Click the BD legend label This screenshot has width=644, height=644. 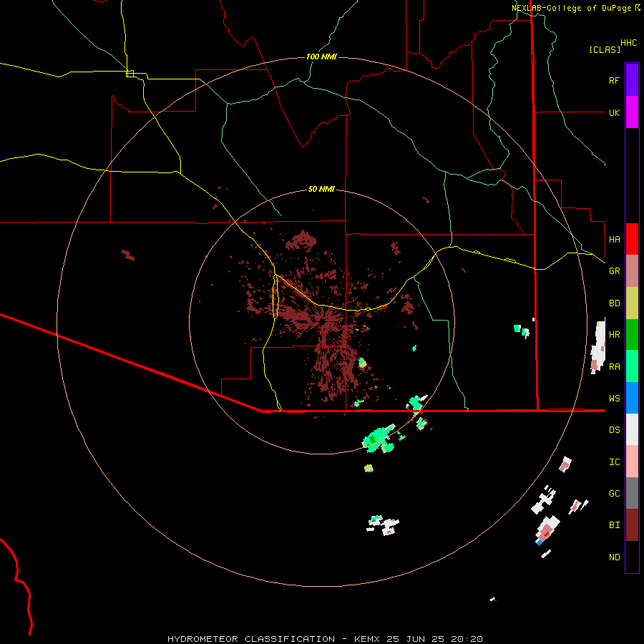click(615, 303)
